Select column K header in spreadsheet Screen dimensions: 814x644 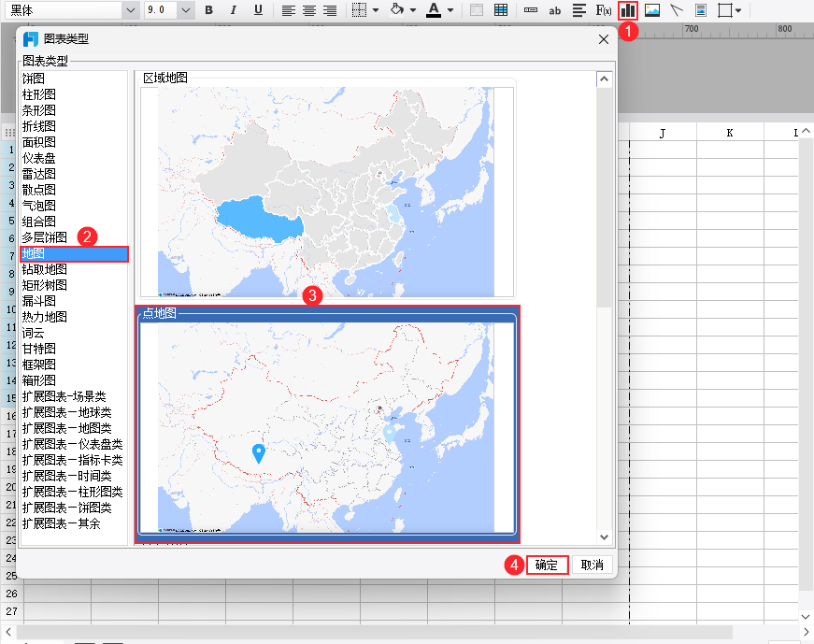(x=730, y=133)
